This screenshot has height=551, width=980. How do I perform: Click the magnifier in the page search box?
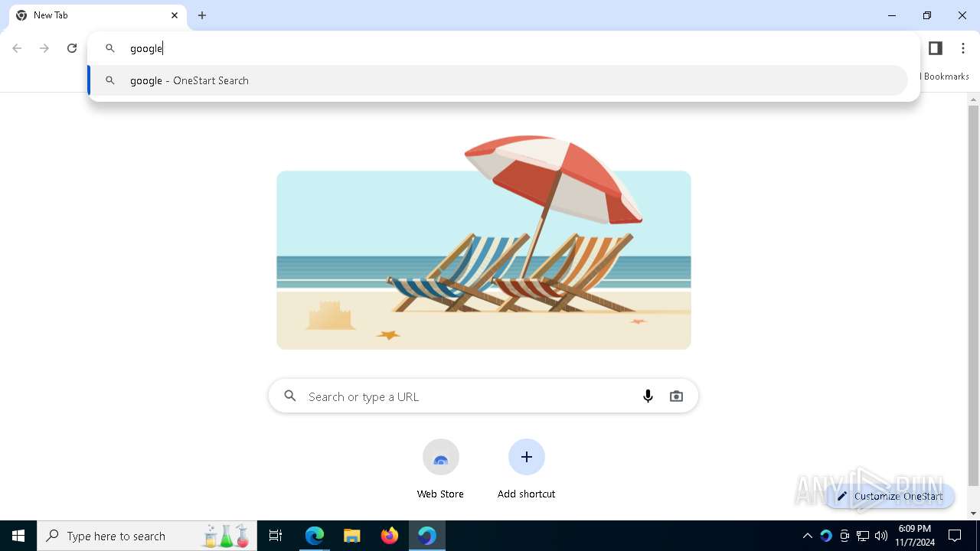(290, 396)
